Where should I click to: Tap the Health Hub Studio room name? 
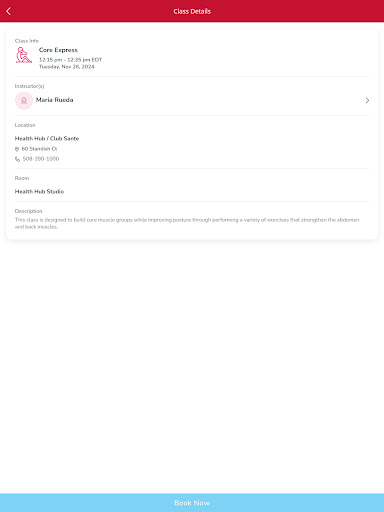(x=39, y=191)
